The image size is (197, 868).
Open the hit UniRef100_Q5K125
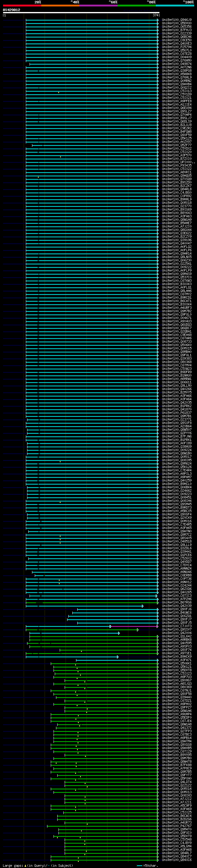point(176,139)
